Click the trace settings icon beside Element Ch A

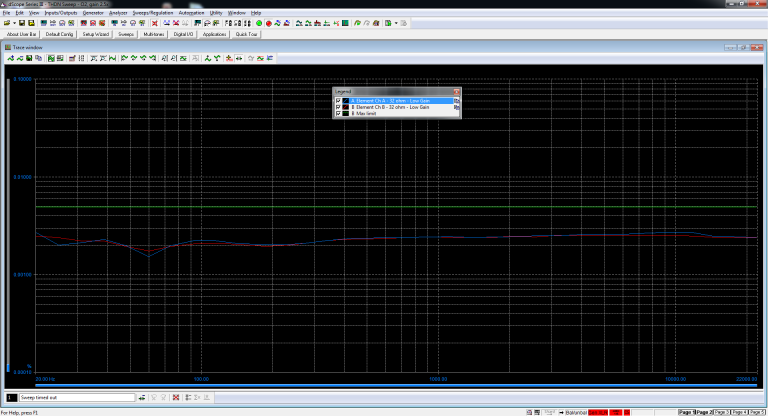pos(456,101)
